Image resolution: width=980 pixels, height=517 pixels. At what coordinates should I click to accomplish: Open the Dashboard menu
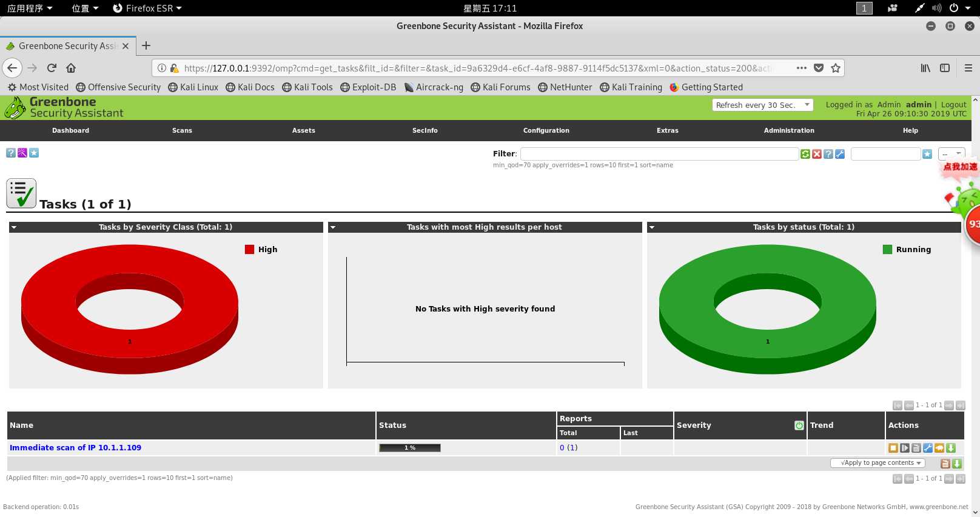point(70,130)
